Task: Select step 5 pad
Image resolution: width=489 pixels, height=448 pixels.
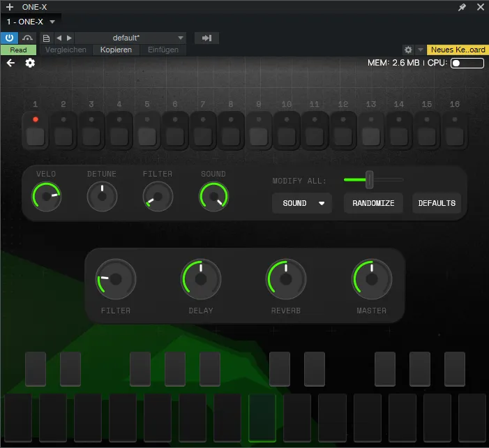Action: 147,130
